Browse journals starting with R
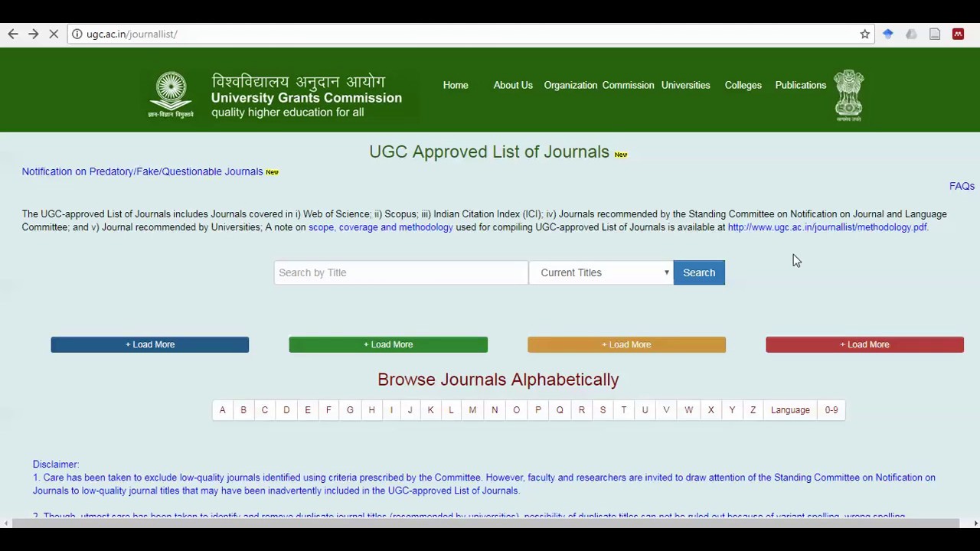 pyautogui.click(x=582, y=410)
